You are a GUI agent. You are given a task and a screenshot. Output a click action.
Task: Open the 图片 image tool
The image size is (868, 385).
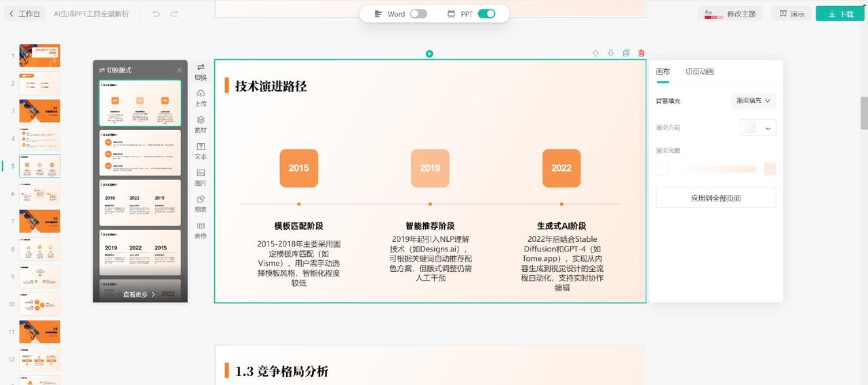201,177
